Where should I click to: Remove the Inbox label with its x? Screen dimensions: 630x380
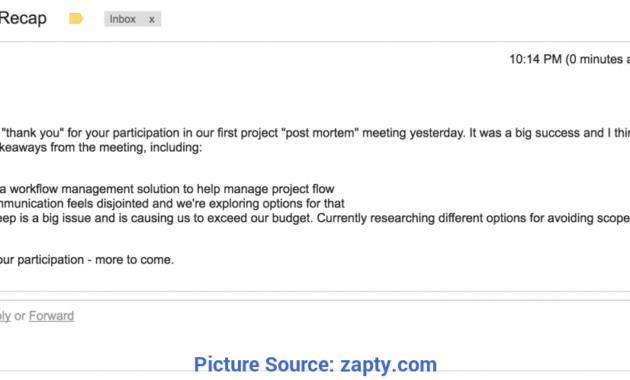pos(151,19)
